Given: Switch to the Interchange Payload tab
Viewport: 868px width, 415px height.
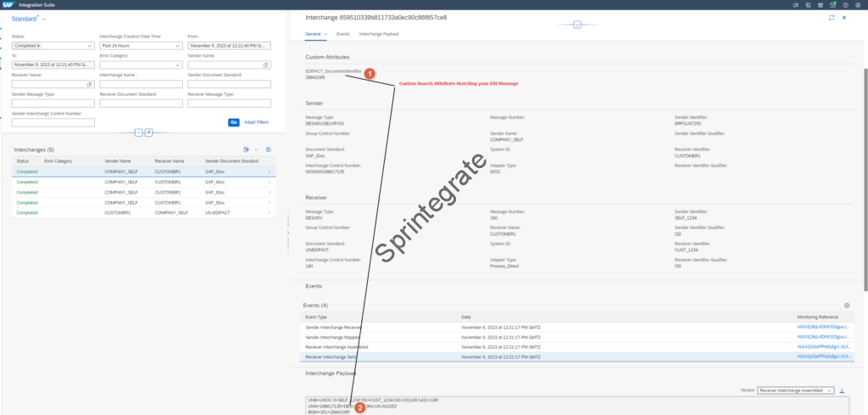Looking at the screenshot, I should click(x=379, y=34).
